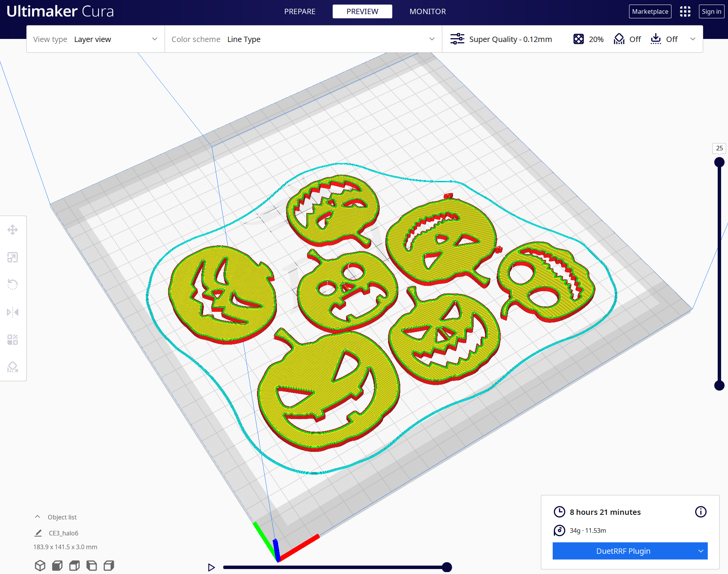
Task: Switch to the MONITOR stage
Action: coord(428,11)
